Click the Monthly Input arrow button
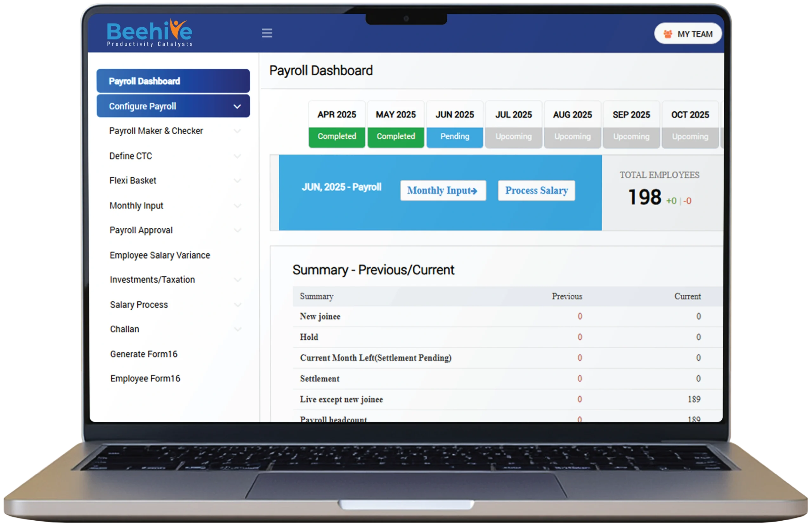Image resolution: width=812 pixels, height=526 pixels. [x=443, y=190]
